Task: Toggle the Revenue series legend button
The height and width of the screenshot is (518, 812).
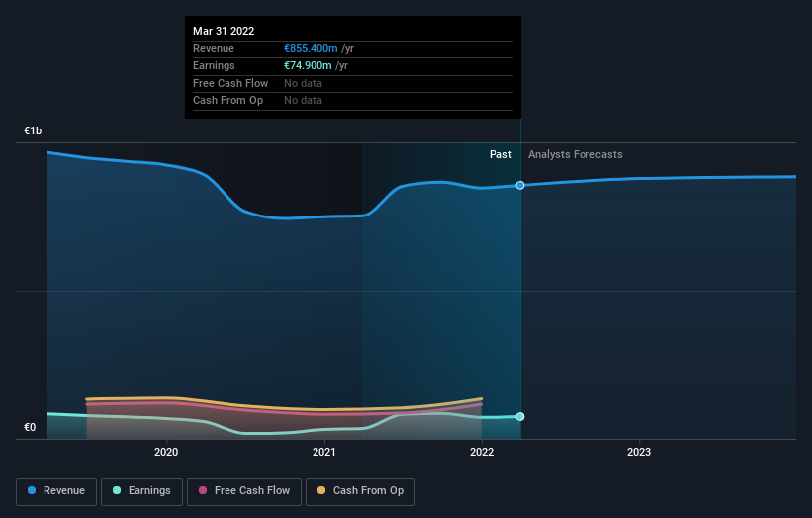Action: pos(56,491)
